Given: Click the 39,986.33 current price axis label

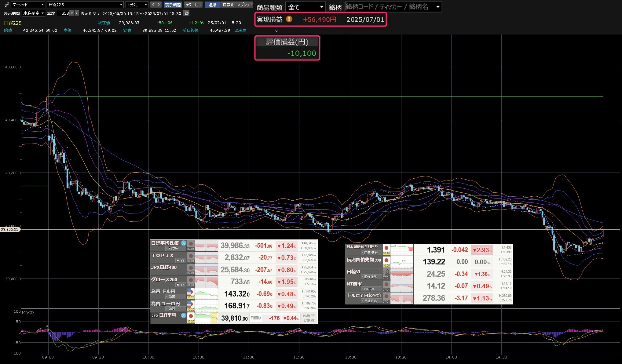Looking at the screenshot, I should 10,229.
